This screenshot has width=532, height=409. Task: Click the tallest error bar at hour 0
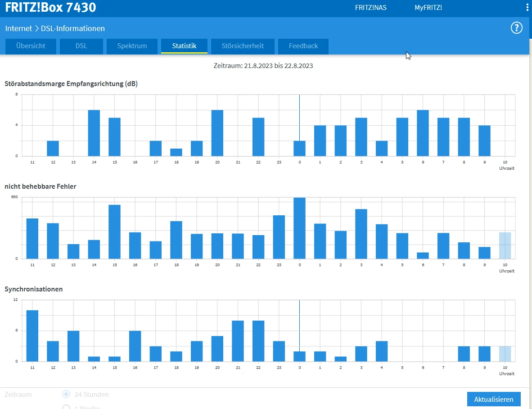pyautogui.click(x=300, y=228)
